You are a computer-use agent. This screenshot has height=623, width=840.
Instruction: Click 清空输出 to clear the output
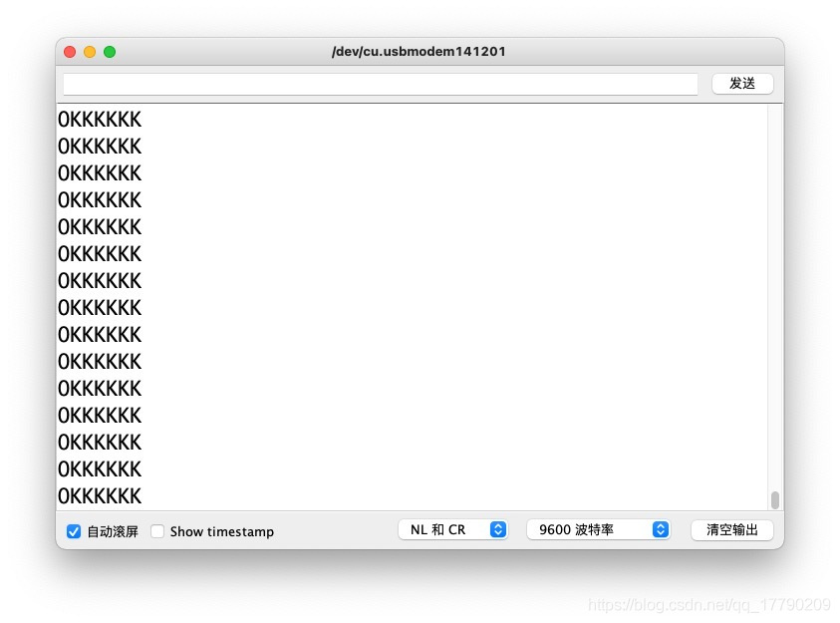click(731, 530)
